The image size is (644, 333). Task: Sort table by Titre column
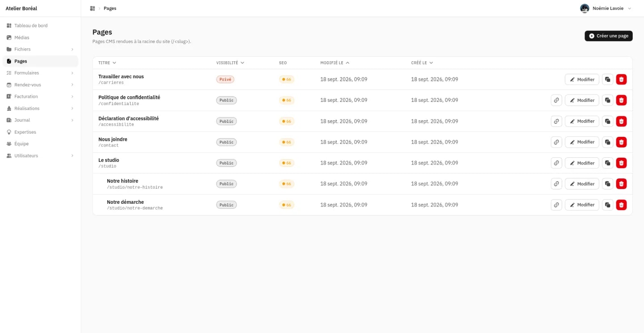[107, 63]
